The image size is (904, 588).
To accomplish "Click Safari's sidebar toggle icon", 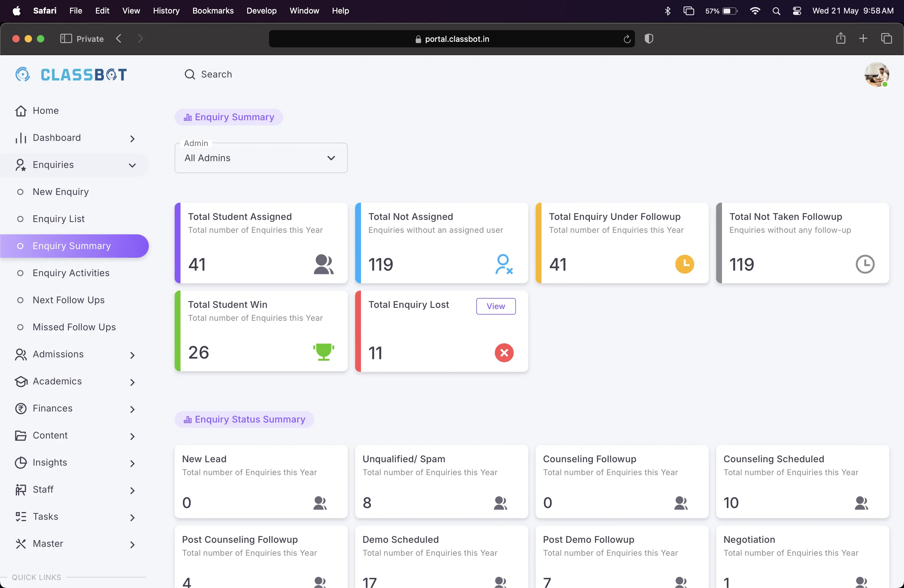I will pos(66,39).
